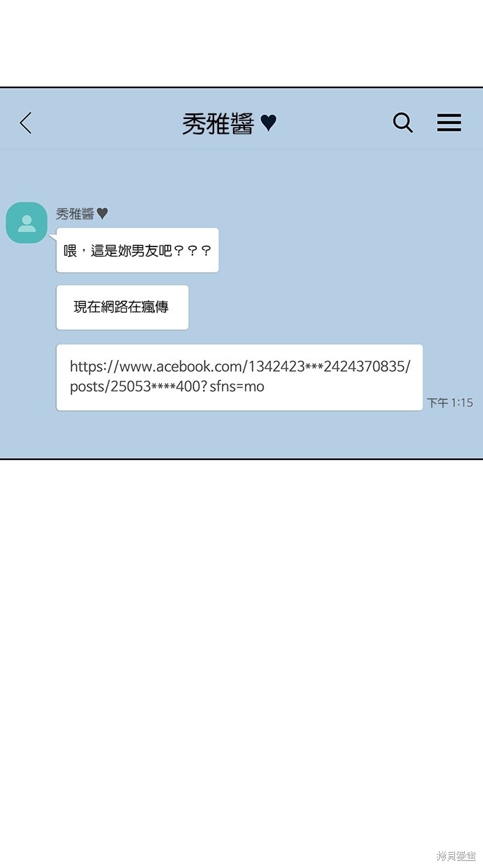Click the heart beside the chat title
Image resolution: width=483 pixels, height=868 pixels.
[268, 123]
